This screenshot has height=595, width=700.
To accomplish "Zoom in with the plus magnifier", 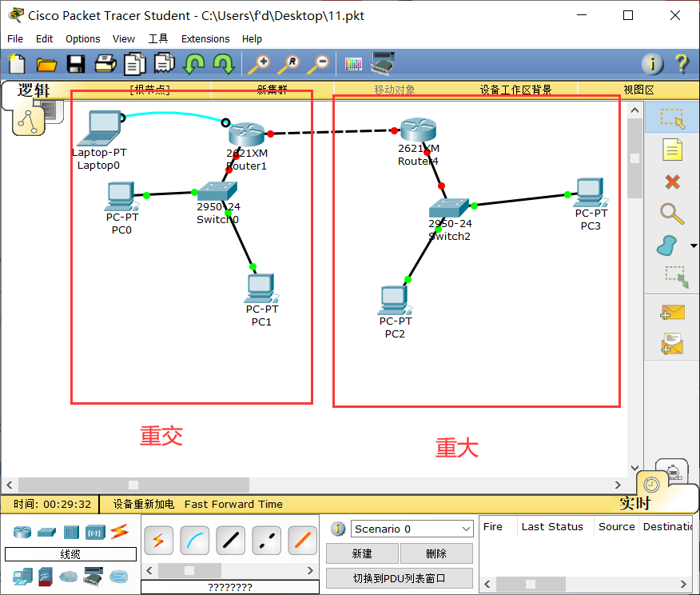I will pos(260,64).
